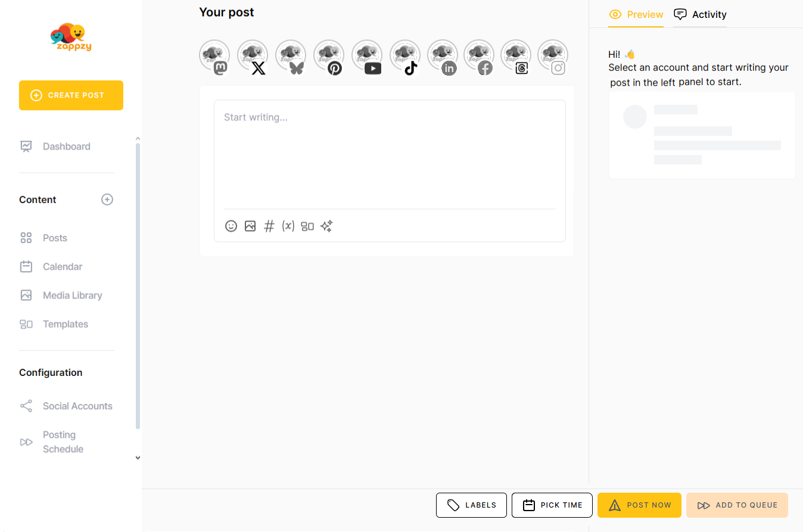The width and height of the screenshot is (803, 532).
Task: Insert a variable using the (x) icon
Action: tap(288, 226)
